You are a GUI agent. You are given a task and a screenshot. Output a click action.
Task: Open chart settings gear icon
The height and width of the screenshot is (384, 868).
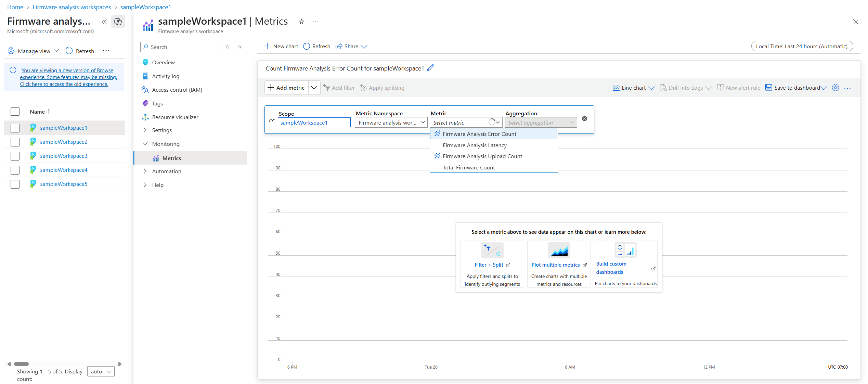835,88
